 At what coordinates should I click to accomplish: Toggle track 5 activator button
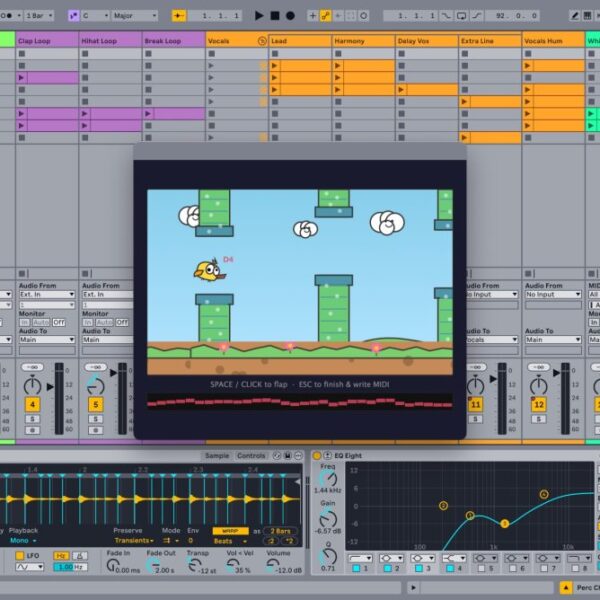[x=96, y=404]
